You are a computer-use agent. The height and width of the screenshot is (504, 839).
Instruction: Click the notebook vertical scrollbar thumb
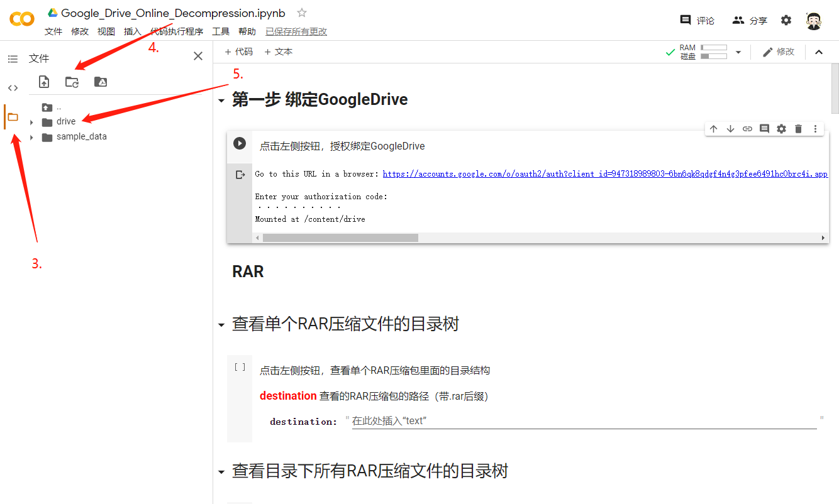point(835,88)
